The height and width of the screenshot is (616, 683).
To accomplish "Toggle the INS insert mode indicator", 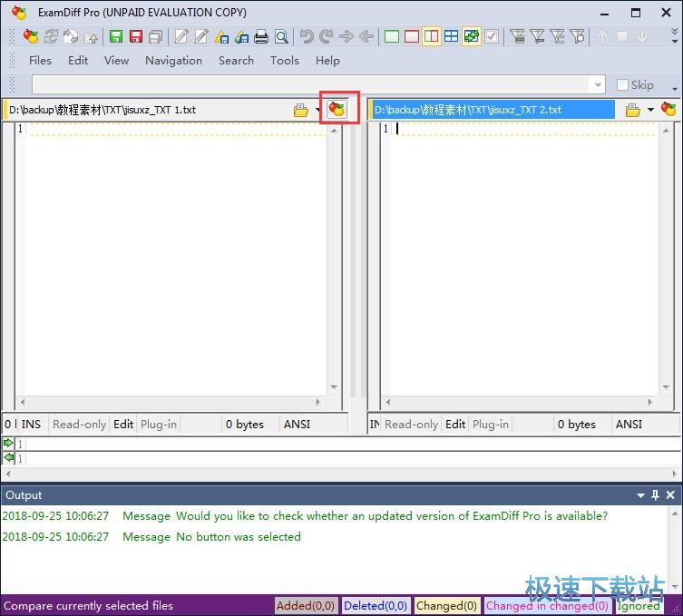I will (x=31, y=424).
